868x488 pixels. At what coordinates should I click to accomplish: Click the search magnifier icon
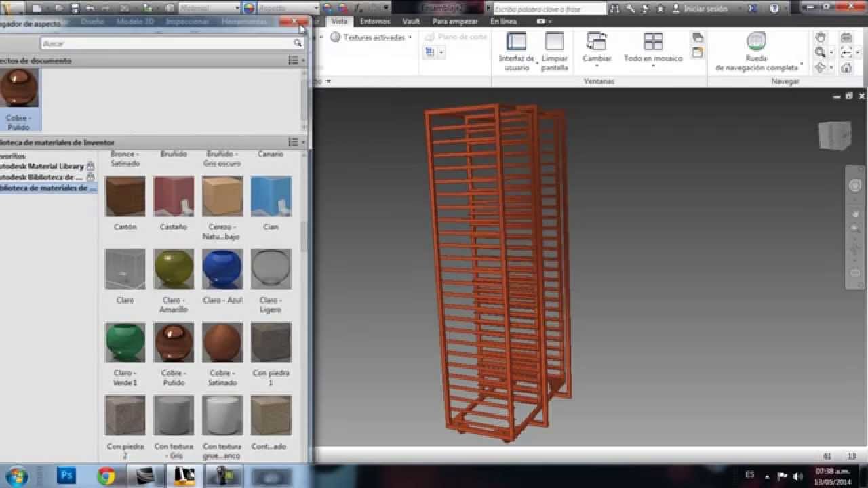pyautogui.click(x=298, y=43)
